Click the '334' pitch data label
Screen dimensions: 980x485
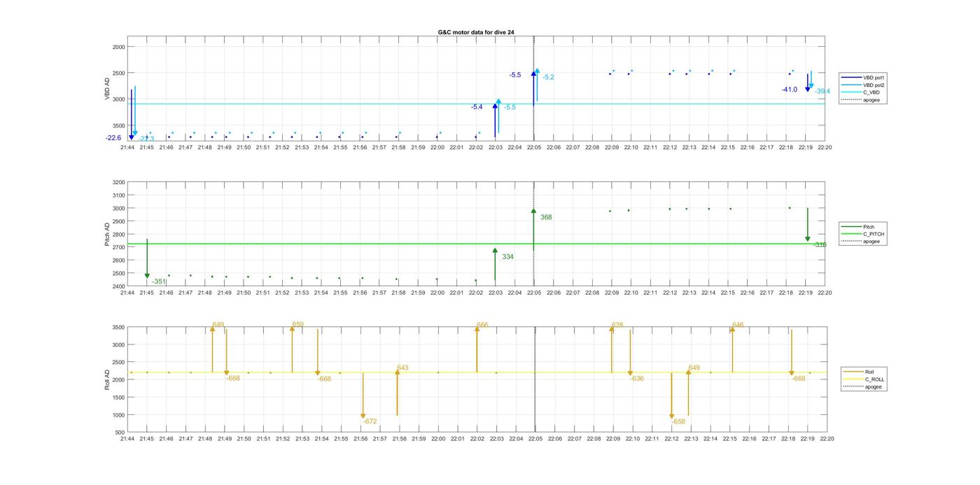(x=507, y=257)
